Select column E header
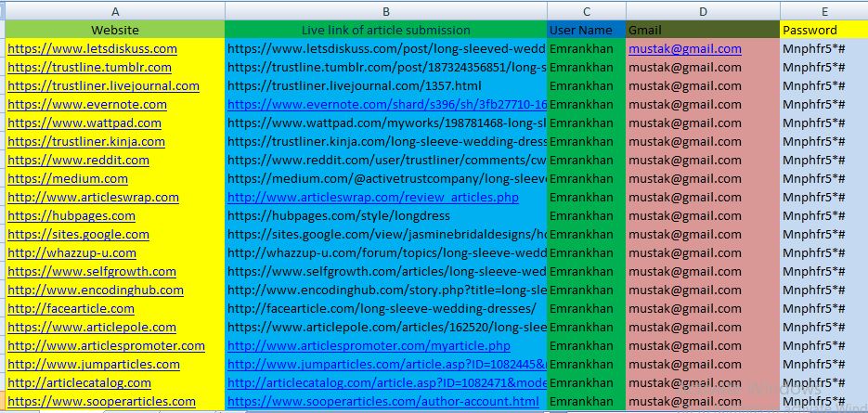Image resolution: width=868 pixels, height=413 pixels. pos(824,12)
